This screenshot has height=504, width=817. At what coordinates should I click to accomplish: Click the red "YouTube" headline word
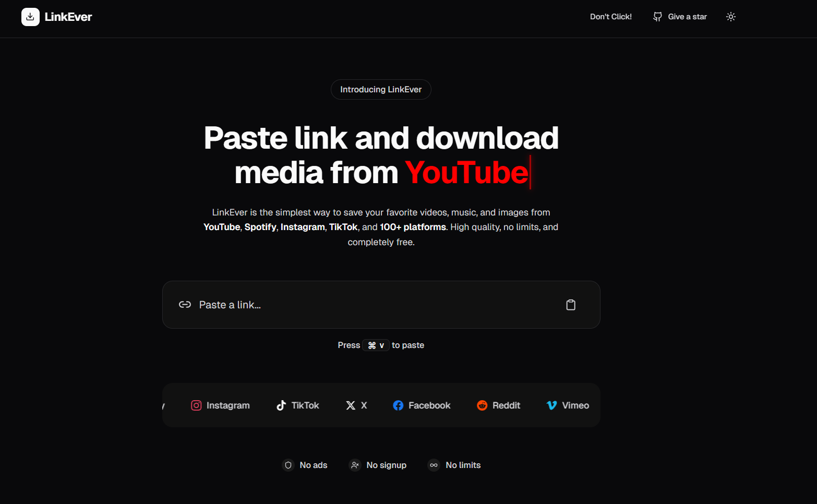pos(467,172)
